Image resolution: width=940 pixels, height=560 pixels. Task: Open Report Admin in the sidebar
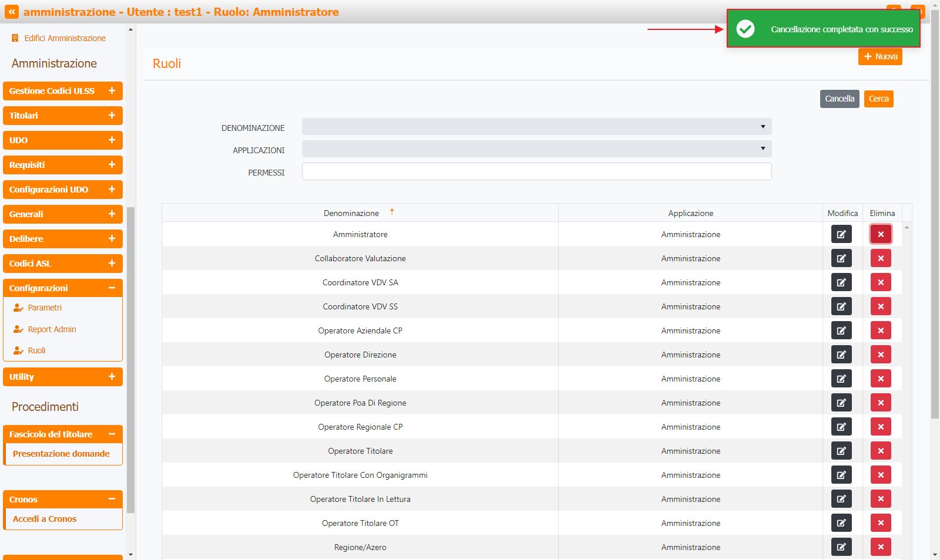(x=52, y=329)
